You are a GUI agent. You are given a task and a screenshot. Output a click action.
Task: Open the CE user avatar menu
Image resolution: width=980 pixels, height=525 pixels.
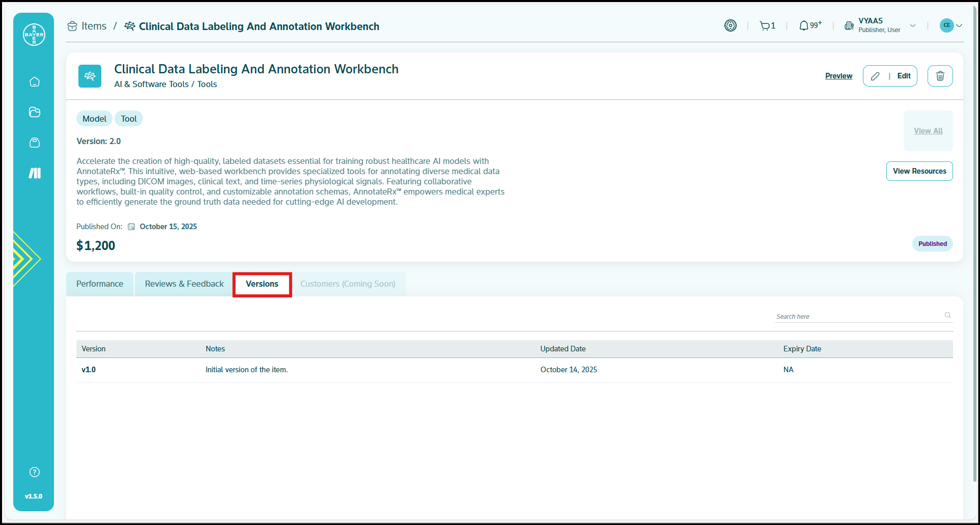[x=950, y=25]
